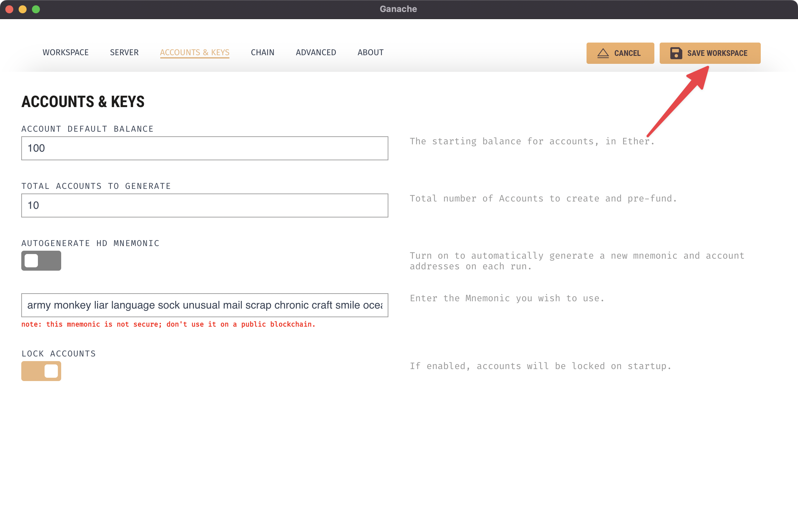Screen dimensions: 798x532
Task: Open the Advanced settings tab
Action: tap(316, 52)
